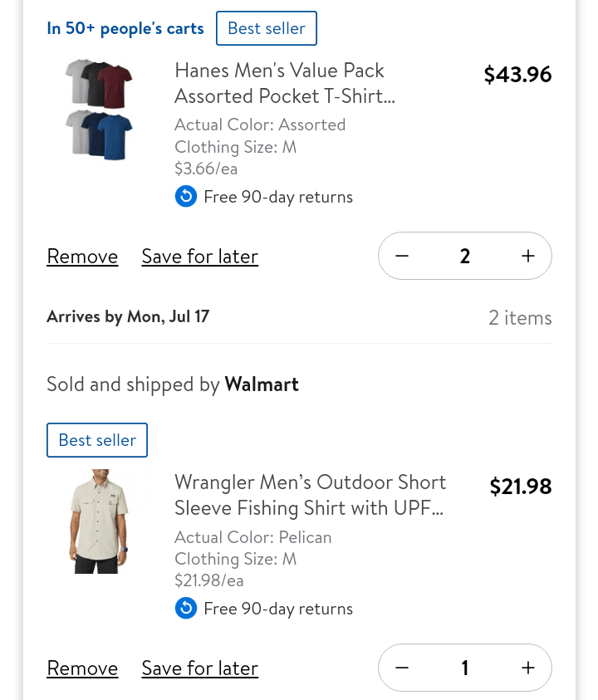Click returns icon under Hanes T-Shirt

coord(186,197)
